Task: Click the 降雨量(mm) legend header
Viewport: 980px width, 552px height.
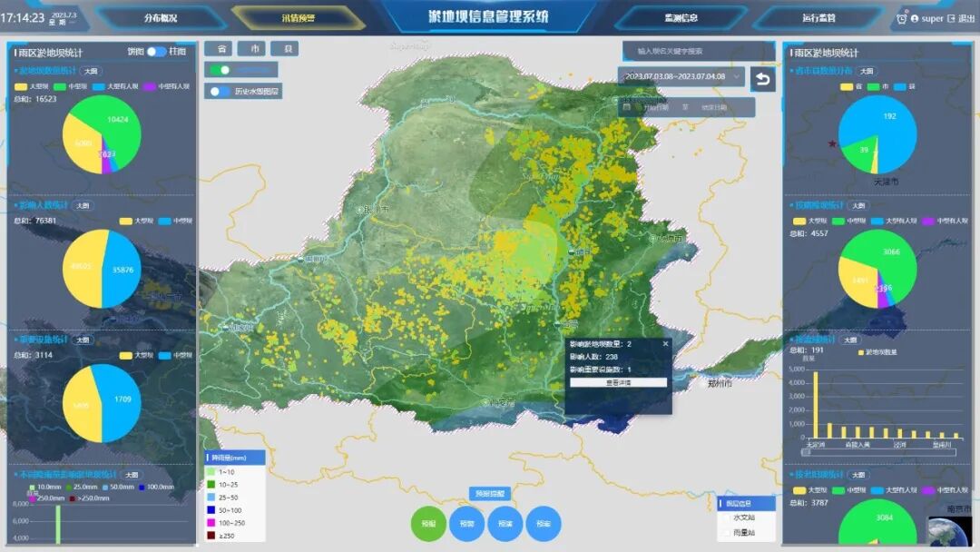Action: click(x=235, y=458)
